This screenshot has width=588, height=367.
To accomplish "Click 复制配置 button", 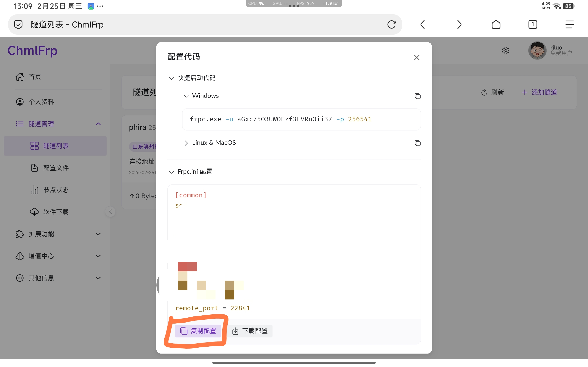I will [198, 331].
